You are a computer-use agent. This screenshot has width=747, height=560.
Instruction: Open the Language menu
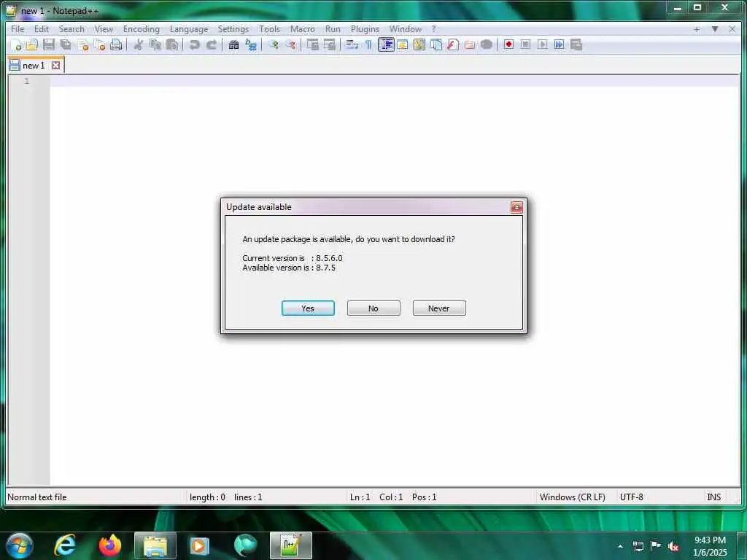189,29
